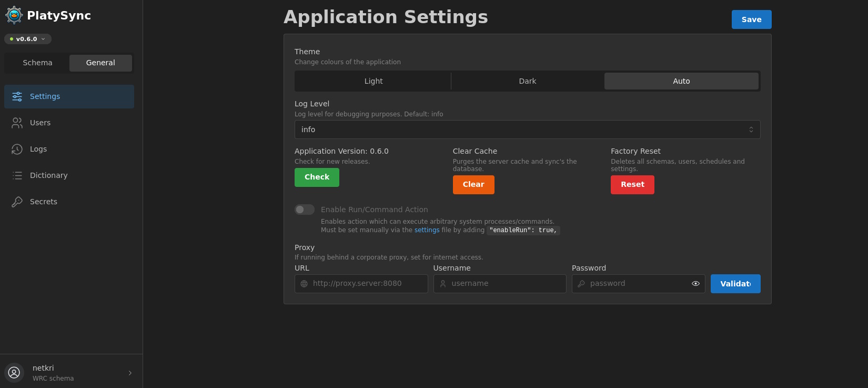The height and width of the screenshot is (388, 868).
Task: Click the globe icon in proxy URL field
Action: click(x=304, y=284)
